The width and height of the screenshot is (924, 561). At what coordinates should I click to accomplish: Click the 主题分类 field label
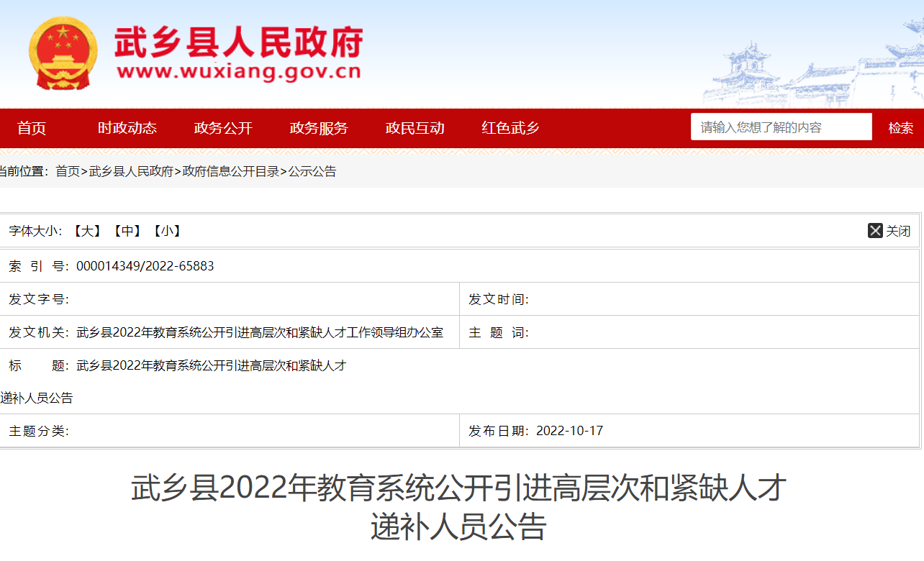point(39,431)
